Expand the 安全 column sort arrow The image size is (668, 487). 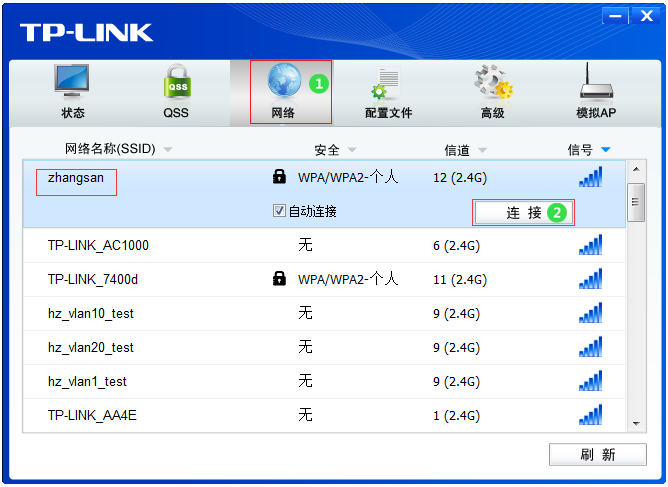351,150
